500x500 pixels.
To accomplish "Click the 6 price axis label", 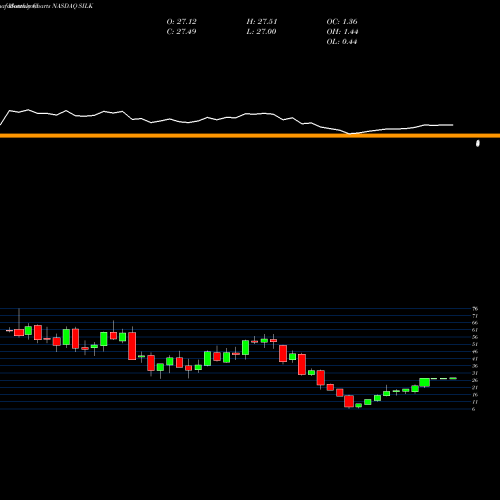I will [474, 409].
